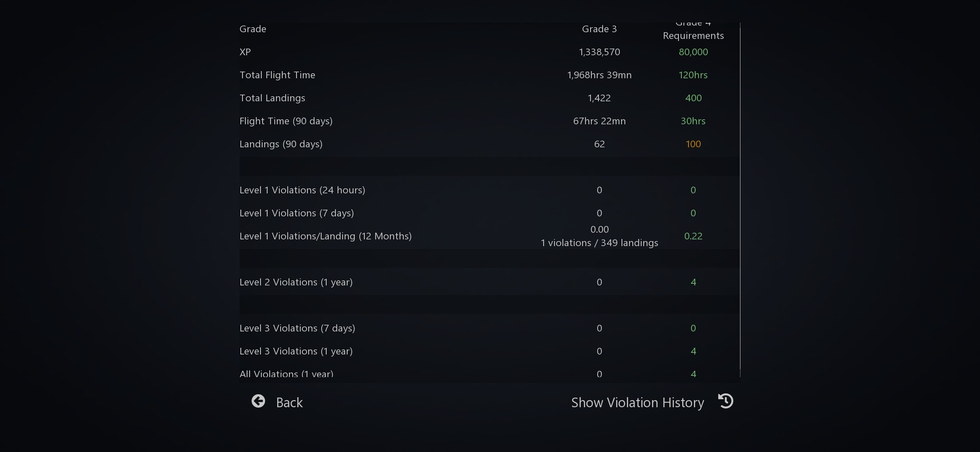Click the Grade 3 column header
Screen dimensions: 980x452
coord(599,29)
